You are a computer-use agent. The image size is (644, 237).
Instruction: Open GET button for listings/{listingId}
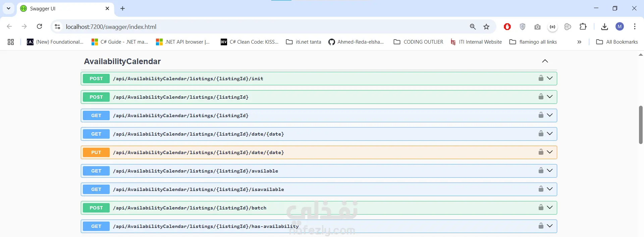[96, 115]
